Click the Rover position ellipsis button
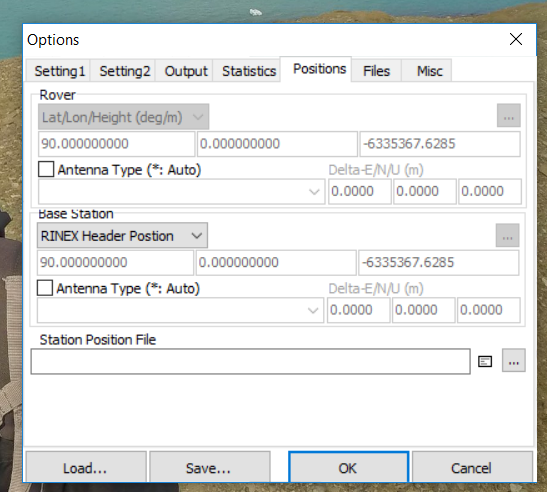The height and width of the screenshot is (492, 547). point(509,115)
